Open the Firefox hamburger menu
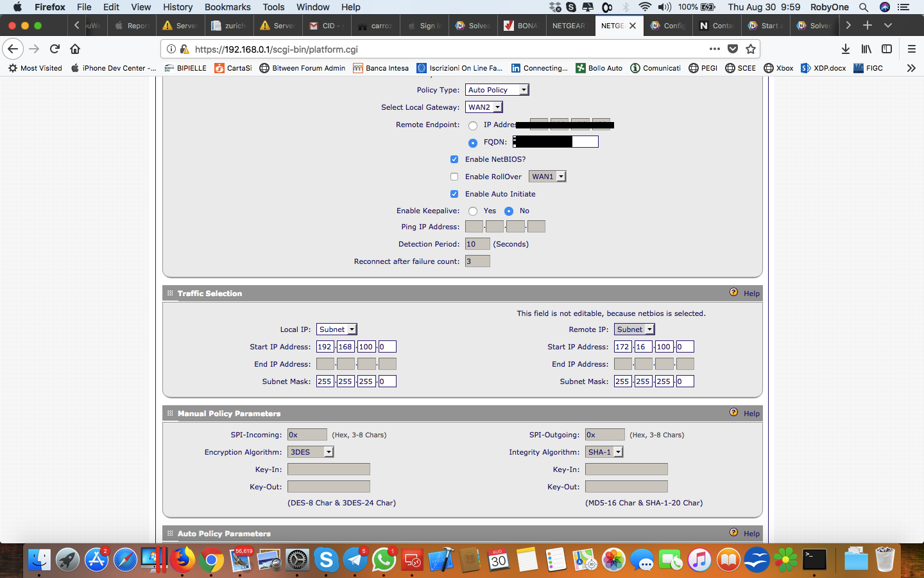The height and width of the screenshot is (578, 924). [x=911, y=49]
